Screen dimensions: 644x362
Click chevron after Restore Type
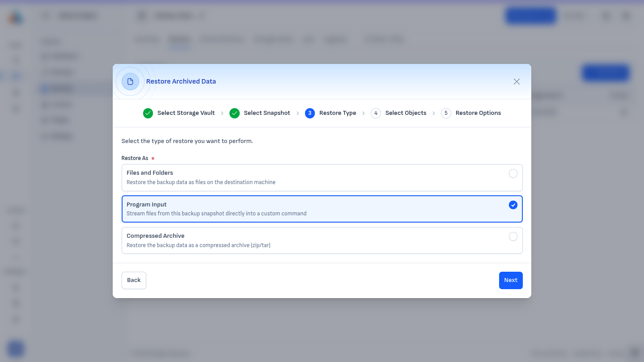coord(364,114)
